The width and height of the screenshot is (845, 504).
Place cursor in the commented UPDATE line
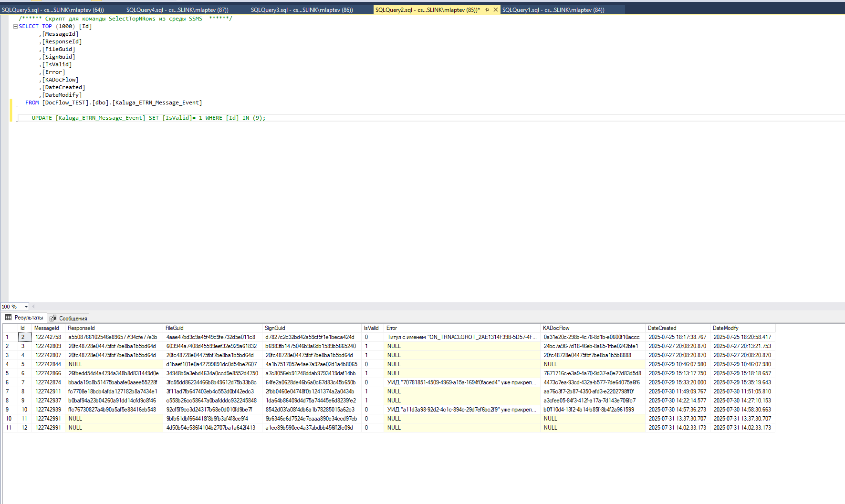click(x=146, y=118)
